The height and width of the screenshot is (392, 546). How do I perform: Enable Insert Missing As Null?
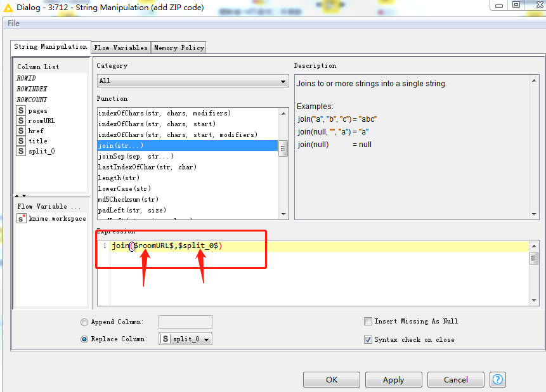368,321
